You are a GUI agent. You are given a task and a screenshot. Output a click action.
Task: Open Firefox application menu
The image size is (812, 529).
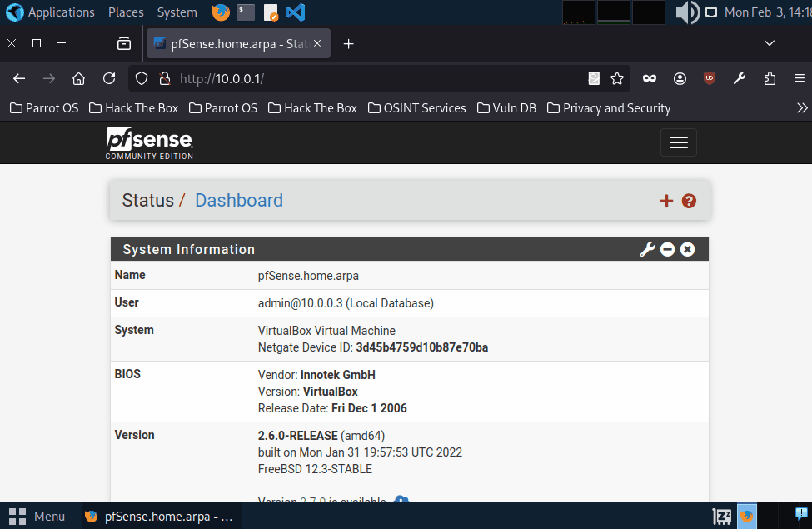[x=799, y=79]
